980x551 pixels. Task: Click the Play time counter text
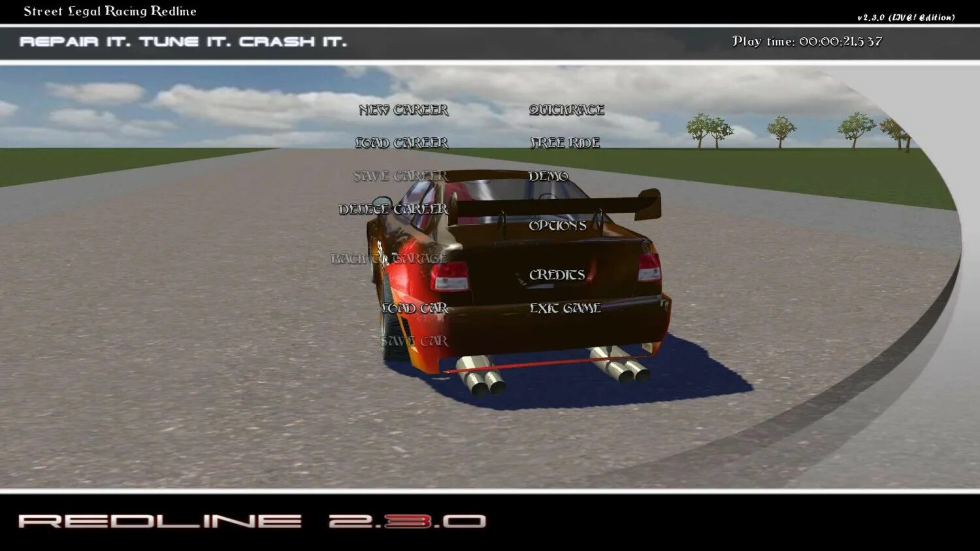(x=807, y=41)
